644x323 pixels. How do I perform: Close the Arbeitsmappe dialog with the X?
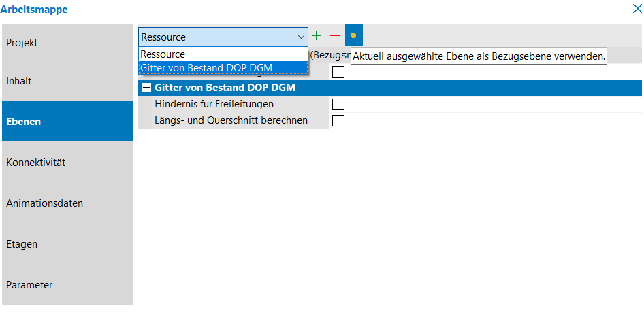(x=637, y=10)
